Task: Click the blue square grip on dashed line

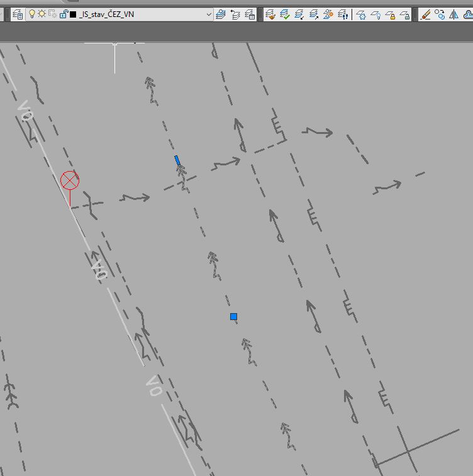Action: 233,317
